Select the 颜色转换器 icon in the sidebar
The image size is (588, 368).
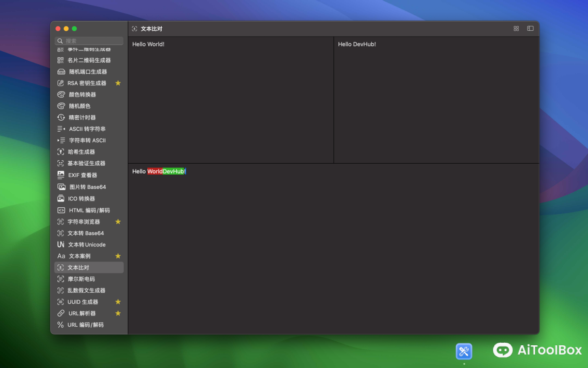click(x=61, y=94)
